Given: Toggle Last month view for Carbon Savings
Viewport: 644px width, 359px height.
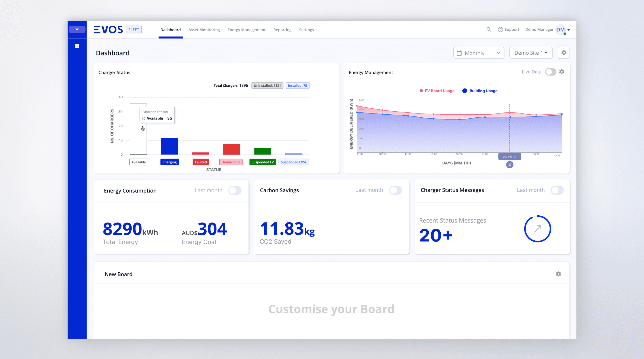Looking at the screenshot, I should [396, 190].
